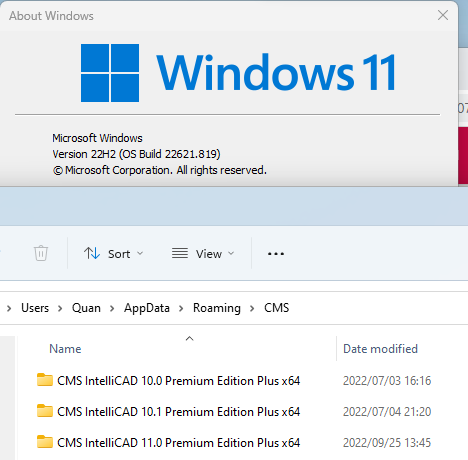Click the About Windows title bar text

51,16
